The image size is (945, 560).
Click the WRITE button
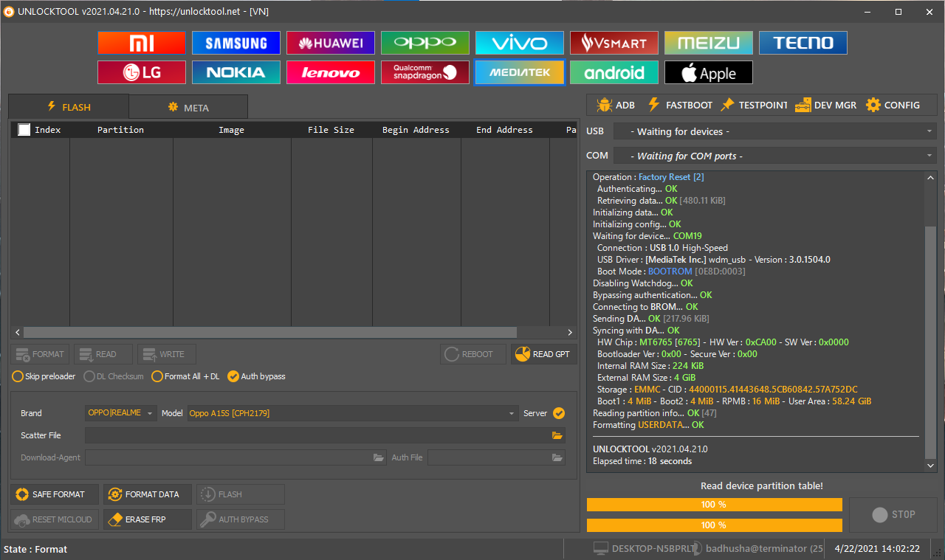tap(167, 354)
